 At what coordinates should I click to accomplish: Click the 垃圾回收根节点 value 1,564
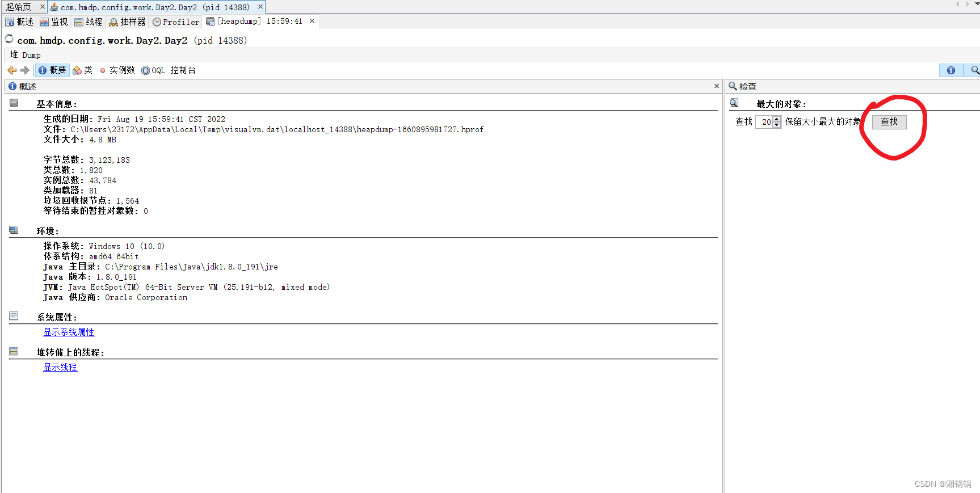click(128, 201)
